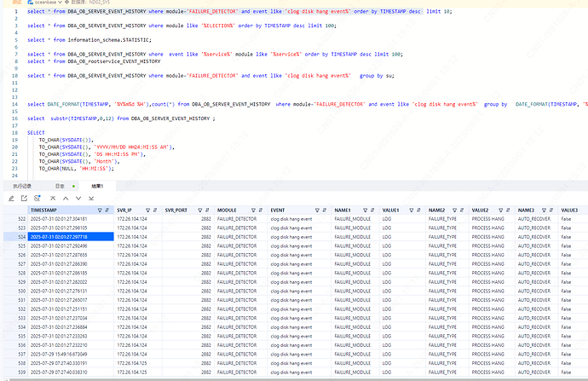Place cursor on line 16 substr(TIMESTAMP,0,12) query
The image size is (588, 381).
click(121, 118)
